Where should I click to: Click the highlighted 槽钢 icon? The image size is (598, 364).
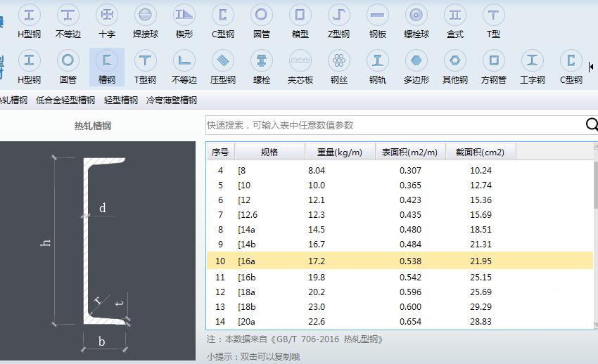[107, 67]
